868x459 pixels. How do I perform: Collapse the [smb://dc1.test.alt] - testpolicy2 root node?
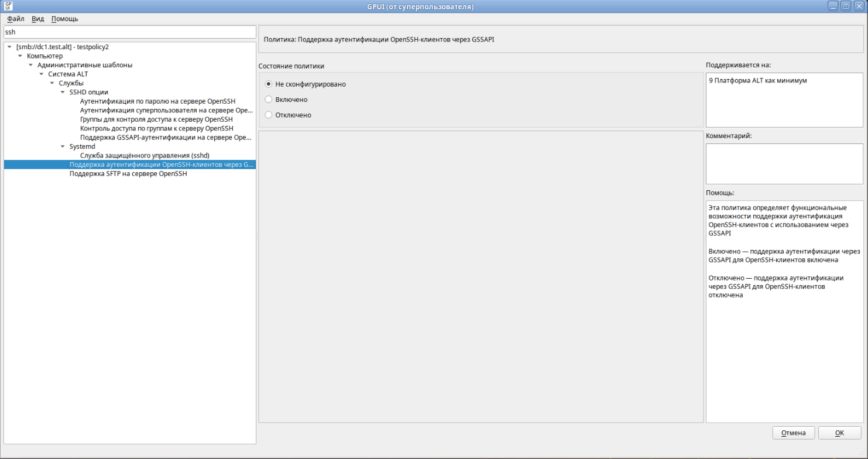(x=10, y=47)
